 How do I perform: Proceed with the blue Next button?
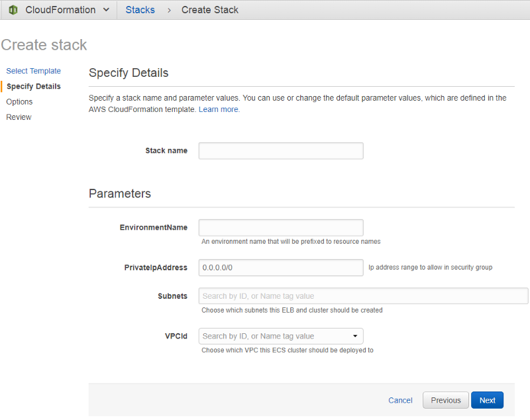(x=487, y=400)
